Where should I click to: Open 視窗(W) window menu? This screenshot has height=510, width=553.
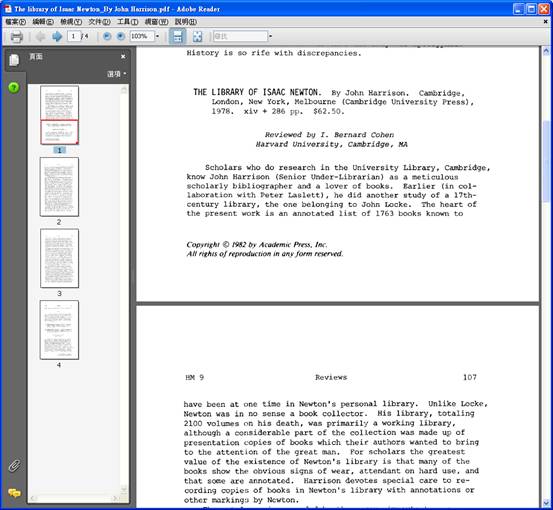156,22
